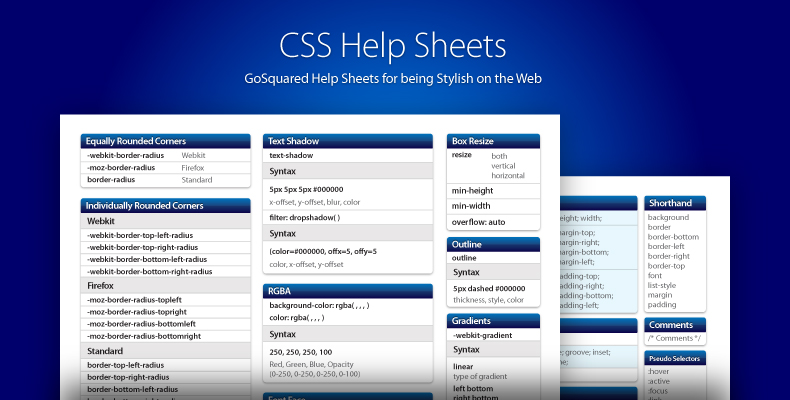Click "border-bottom" in the Shorthand list
790x400 pixels.
click(x=673, y=237)
